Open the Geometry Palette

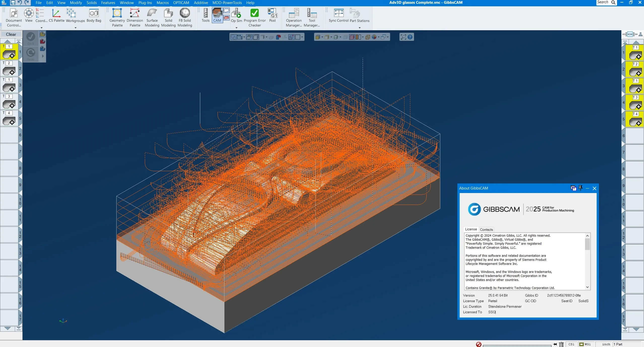click(117, 18)
